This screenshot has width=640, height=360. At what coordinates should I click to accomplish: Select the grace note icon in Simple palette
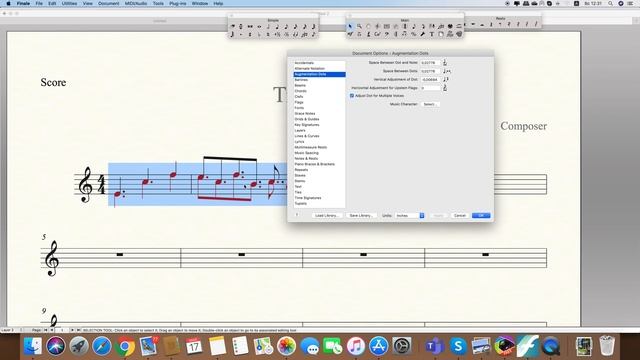[x=313, y=35]
